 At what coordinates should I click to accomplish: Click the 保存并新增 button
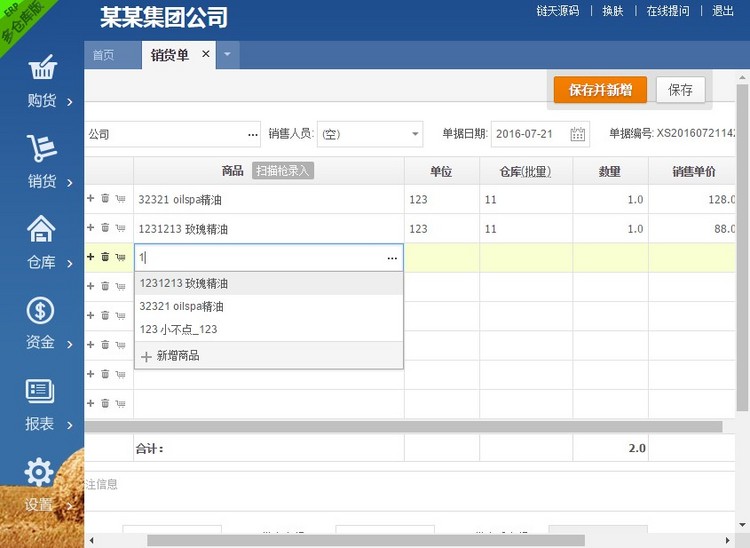[600, 90]
